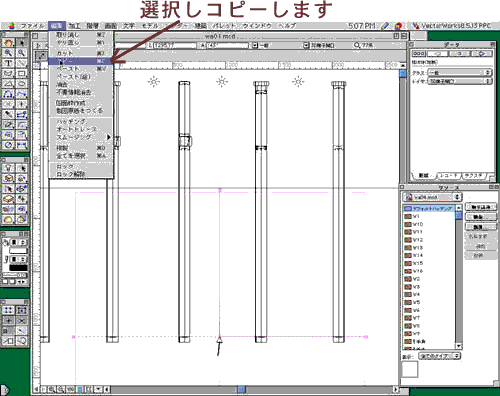The height and width of the screenshot is (396, 500).
Task: Click the zoom-out icon in bottom window bar
Action: point(61,389)
